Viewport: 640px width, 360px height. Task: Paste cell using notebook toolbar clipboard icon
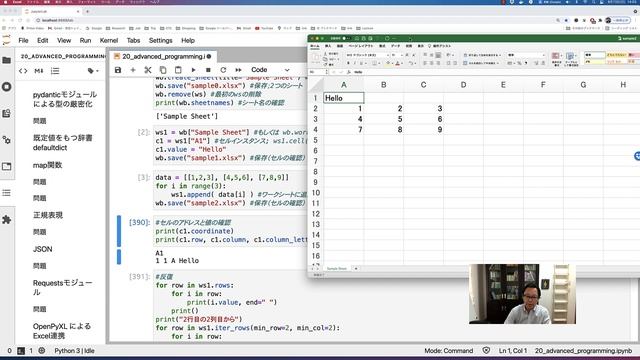pyautogui.click(x=178, y=70)
